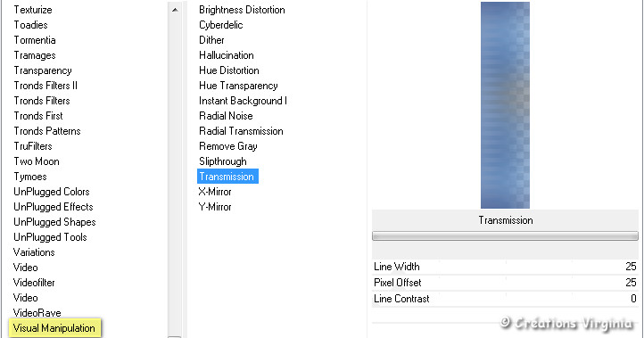The height and width of the screenshot is (338, 644).
Task: Open UnPlugged Colors category
Action: click(52, 192)
